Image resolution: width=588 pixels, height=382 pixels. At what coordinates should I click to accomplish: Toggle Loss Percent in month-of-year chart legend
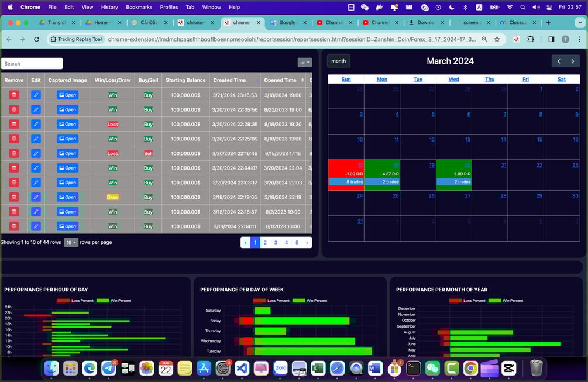click(x=467, y=301)
